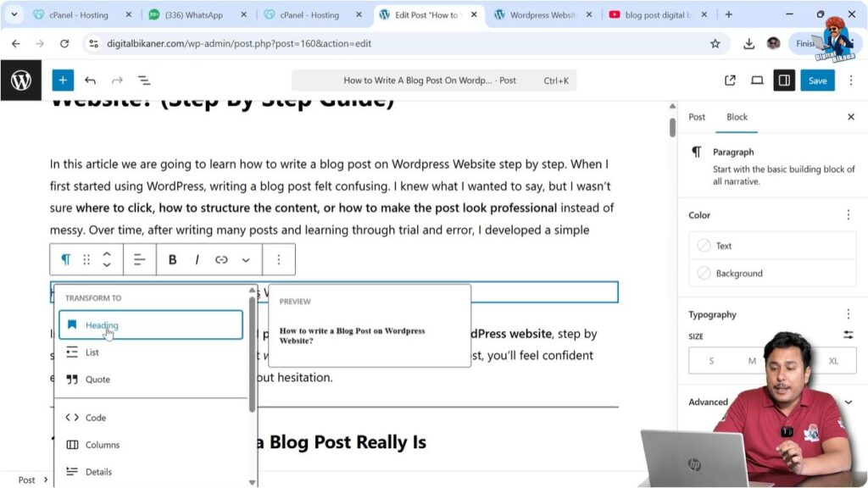Apply Bold formatting in the block toolbar
Viewport: 868px width, 488px height.
(173, 259)
